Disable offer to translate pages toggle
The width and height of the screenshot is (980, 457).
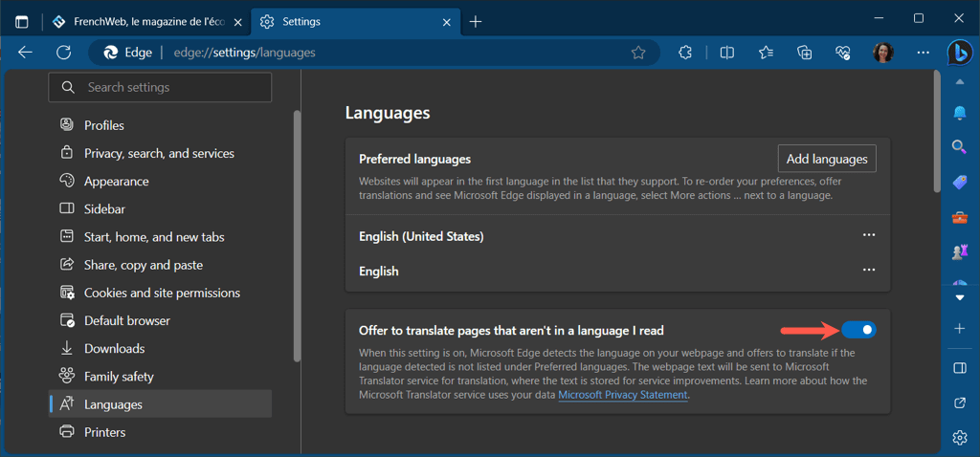point(858,330)
